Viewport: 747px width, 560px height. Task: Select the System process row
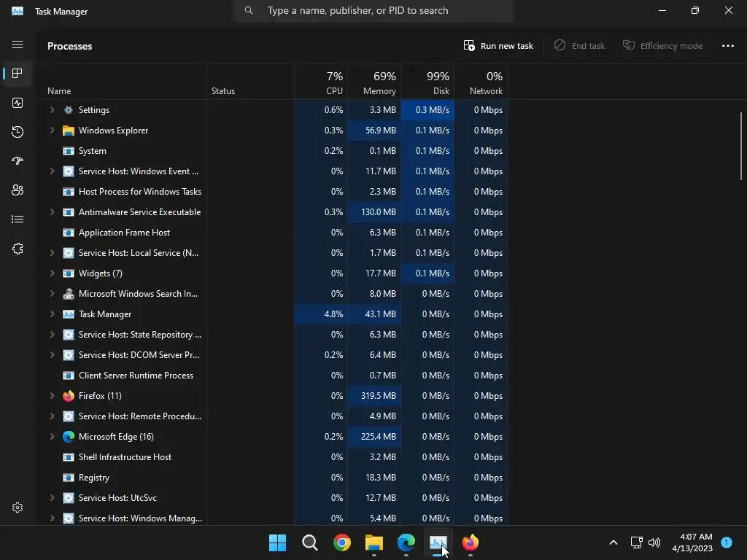click(x=273, y=151)
